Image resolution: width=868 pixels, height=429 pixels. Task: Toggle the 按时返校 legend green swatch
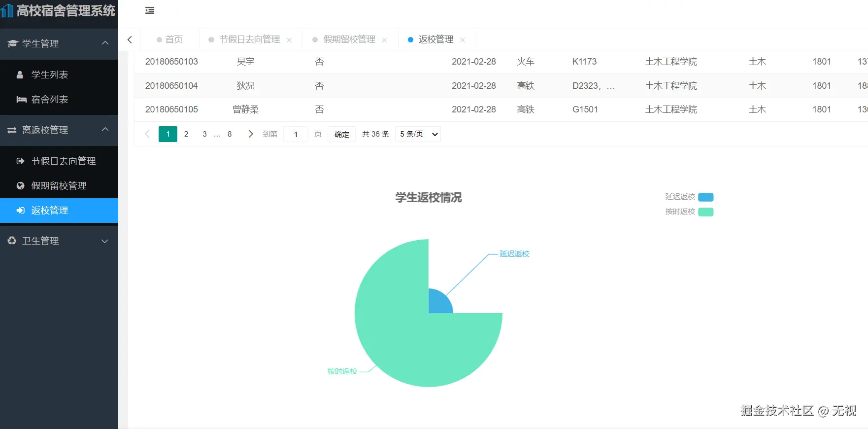706,212
